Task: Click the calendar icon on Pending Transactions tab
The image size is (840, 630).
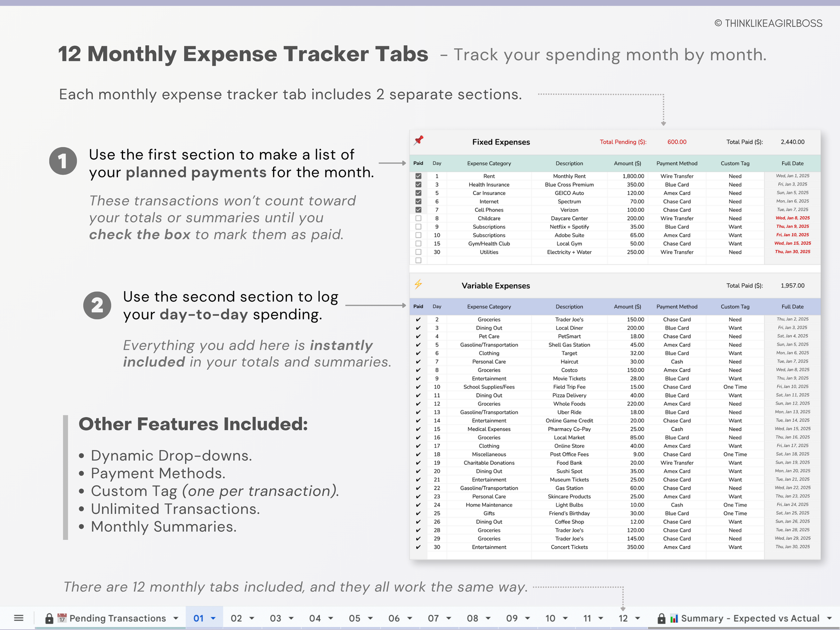Action: [62, 618]
